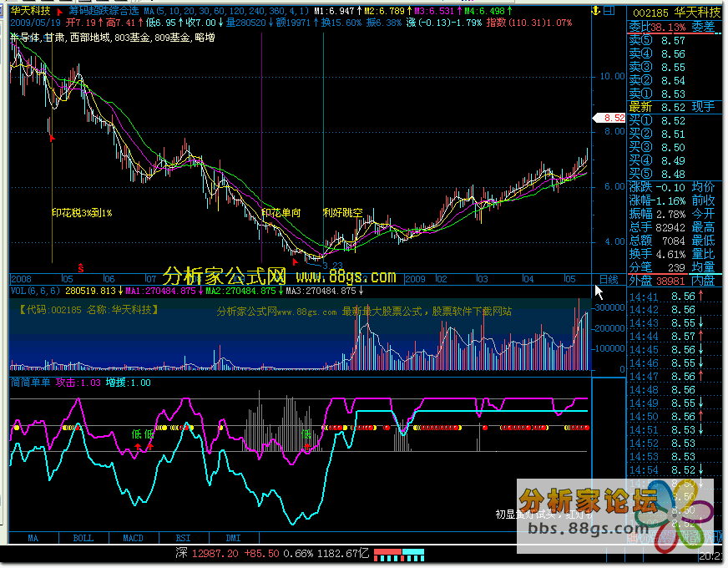Select the 卖② 8.54 ask row
This screenshot has width=728, height=568.
[674, 80]
